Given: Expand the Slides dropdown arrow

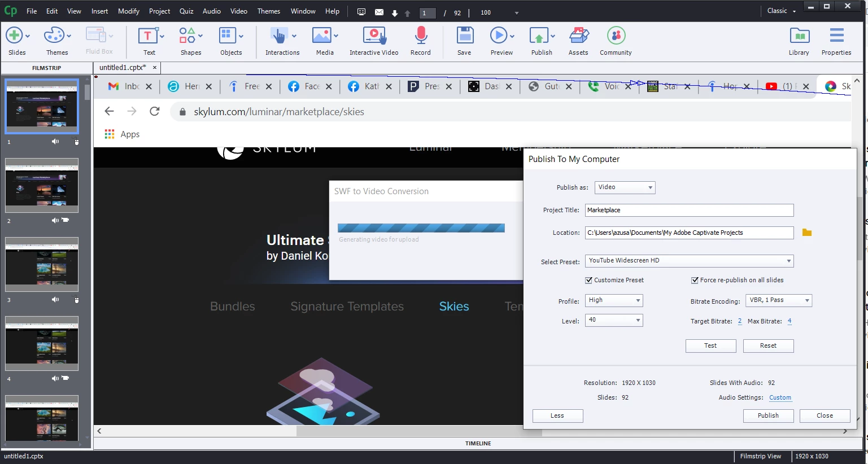Looking at the screenshot, I should (x=28, y=36).
